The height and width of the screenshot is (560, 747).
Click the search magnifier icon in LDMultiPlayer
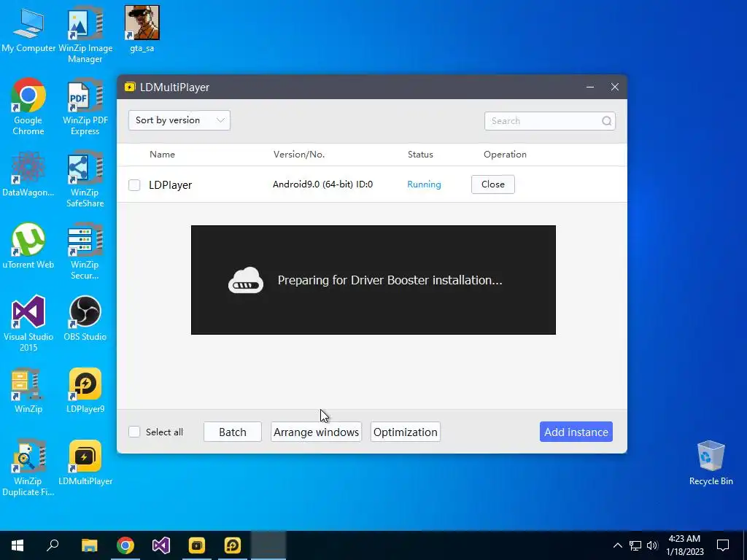pyautogui.click(x=606, y=121)
